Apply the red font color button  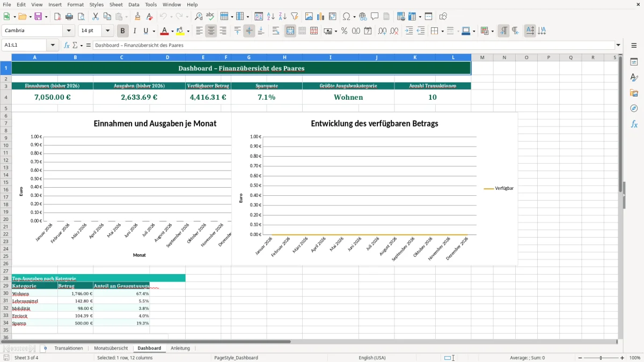tap(165, 31)
